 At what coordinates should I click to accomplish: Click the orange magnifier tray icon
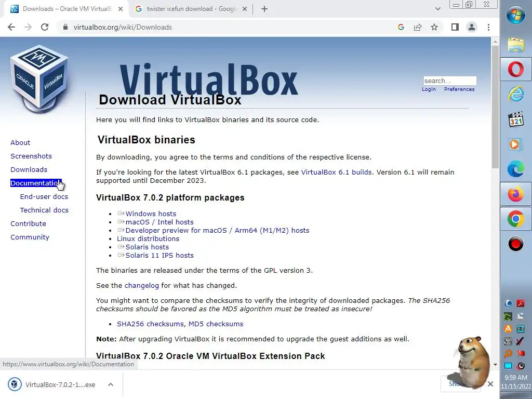(508, 353)
